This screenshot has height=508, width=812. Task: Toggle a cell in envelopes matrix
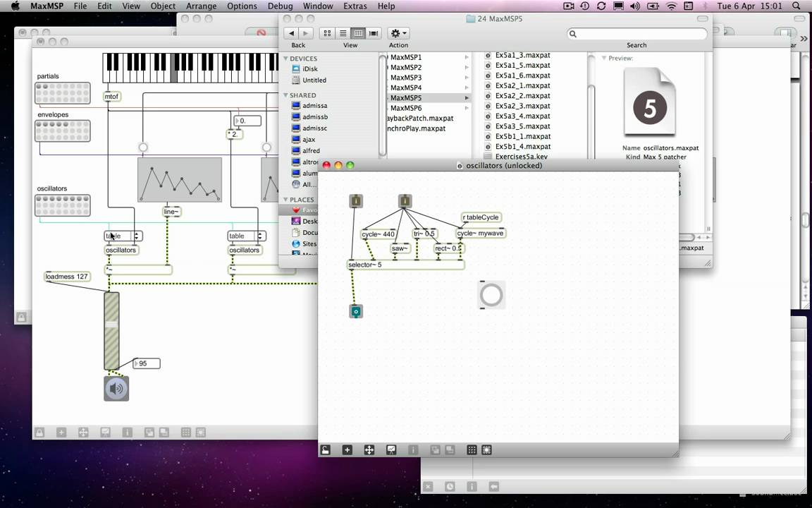[x=63, y=131]
